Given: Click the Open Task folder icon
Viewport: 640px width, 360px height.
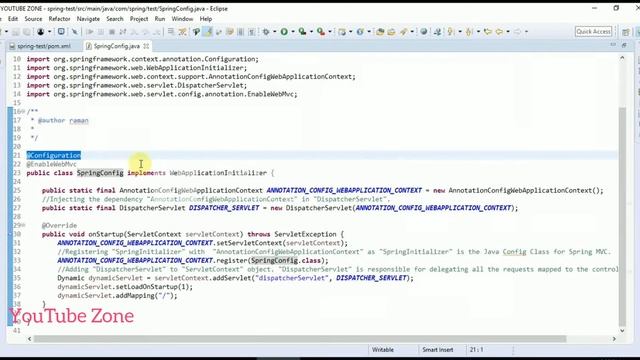Looking at the screenshot, I should point(391,31).
